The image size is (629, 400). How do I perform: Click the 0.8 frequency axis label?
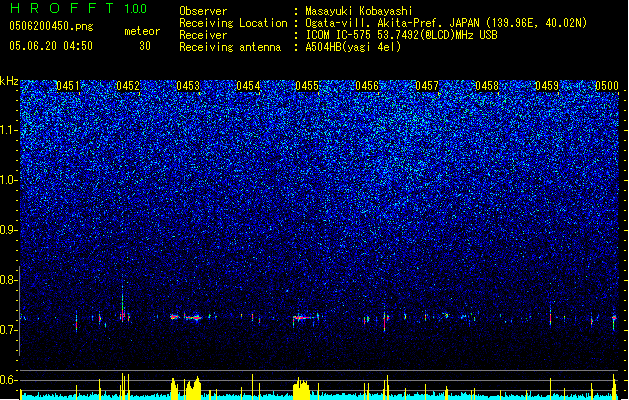8,280
